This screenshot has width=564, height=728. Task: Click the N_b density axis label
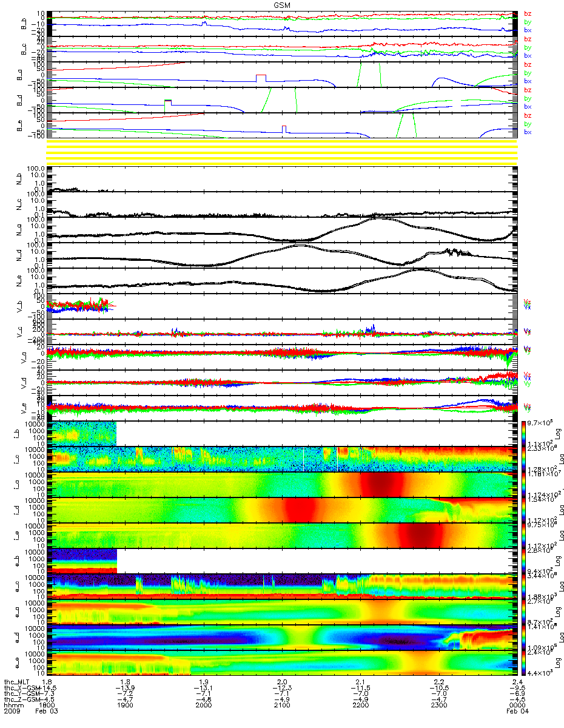[20, 180]
